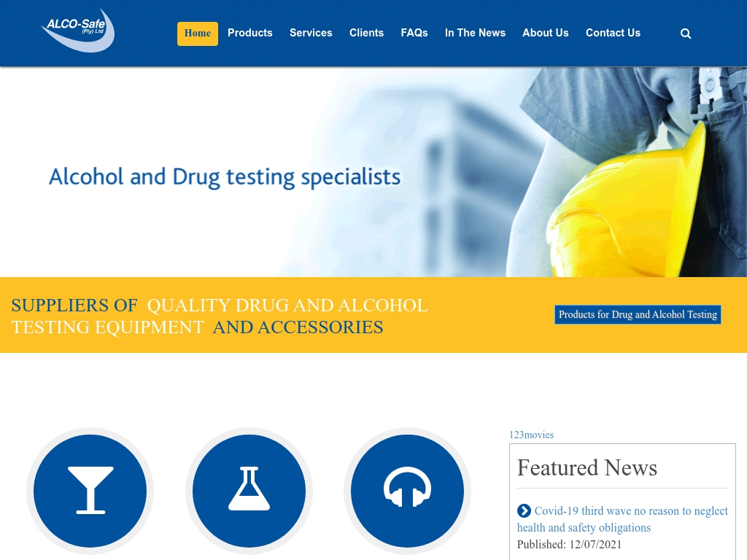Open the Products menu
The width and height of the screenshot is (747, 560).
[x=250, y=33]
